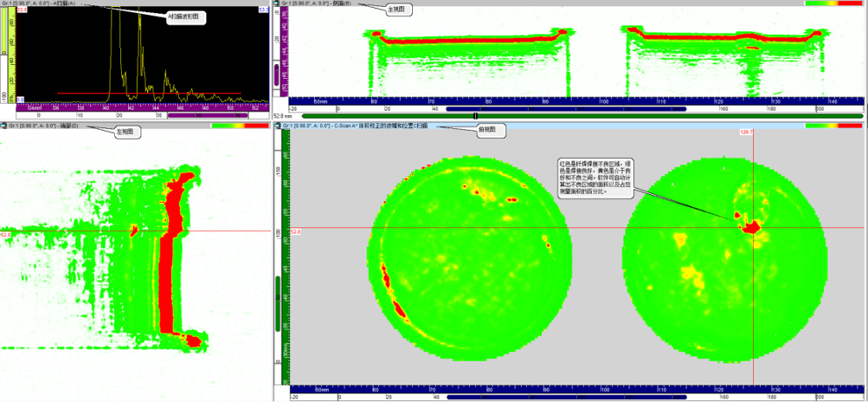Activate the C-Scan view title bar
Screen dimensions: 868x402
click(519, 126)
